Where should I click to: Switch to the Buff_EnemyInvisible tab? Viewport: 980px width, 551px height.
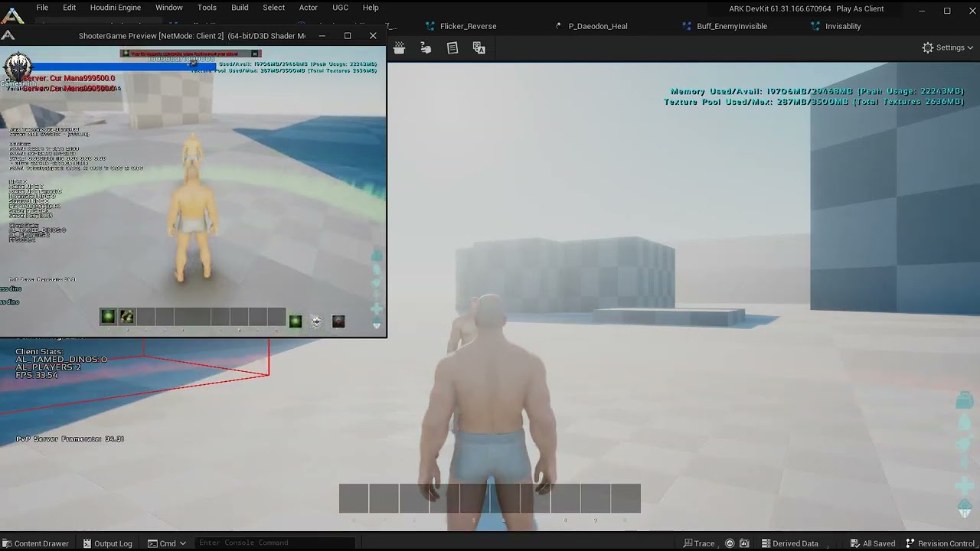[731, 26]
